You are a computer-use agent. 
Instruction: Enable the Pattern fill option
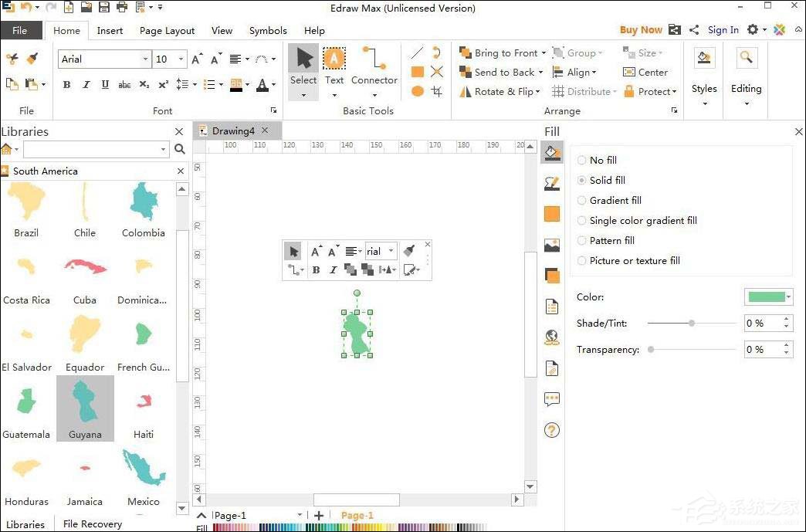coord(582,241)
